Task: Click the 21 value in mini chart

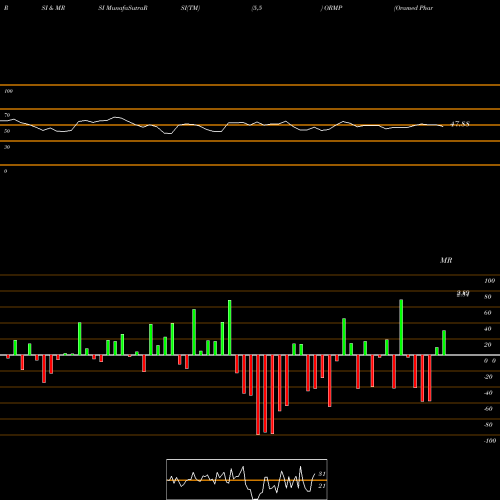Action: pyautogui.click(x=322, y=486)
